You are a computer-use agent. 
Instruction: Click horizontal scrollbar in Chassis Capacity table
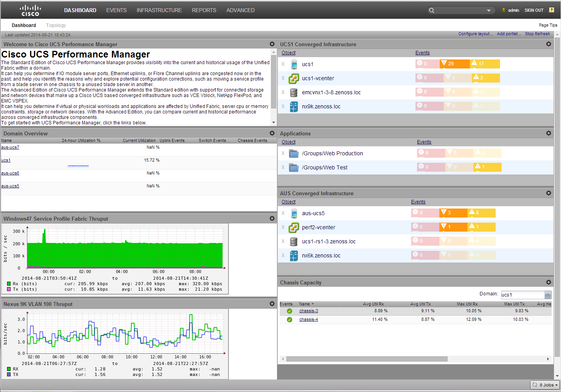pos(367,359)
